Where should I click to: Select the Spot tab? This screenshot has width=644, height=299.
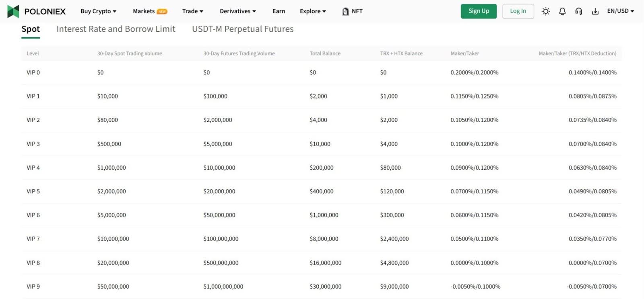(31, 29)
